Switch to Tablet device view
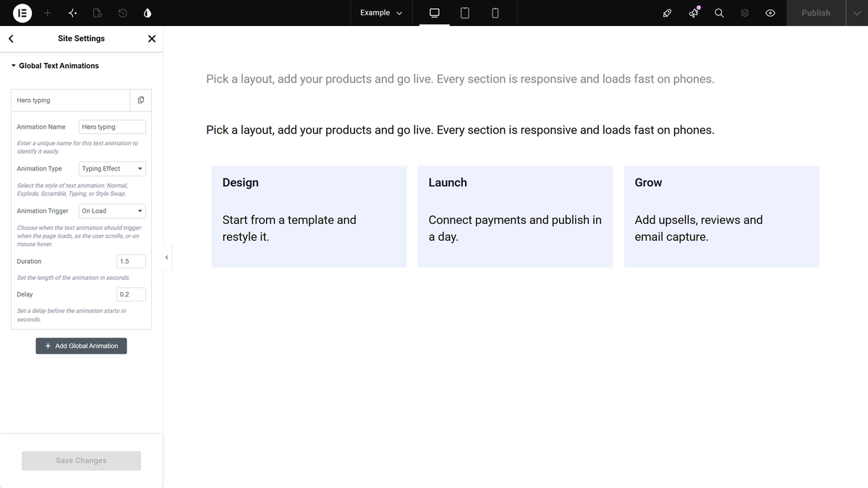This screenshot has height=488, width=868. click(465, 13)
